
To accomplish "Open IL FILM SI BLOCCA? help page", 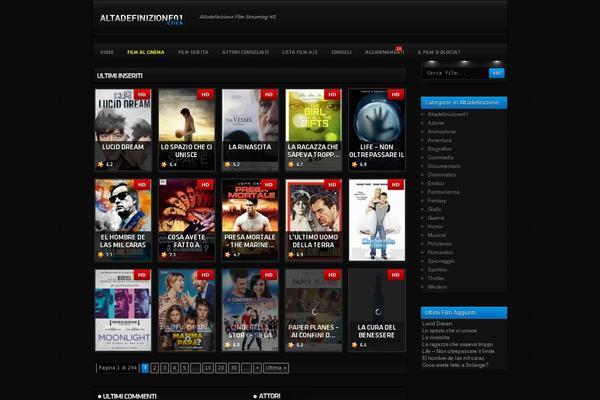I will tap(439, 52).
